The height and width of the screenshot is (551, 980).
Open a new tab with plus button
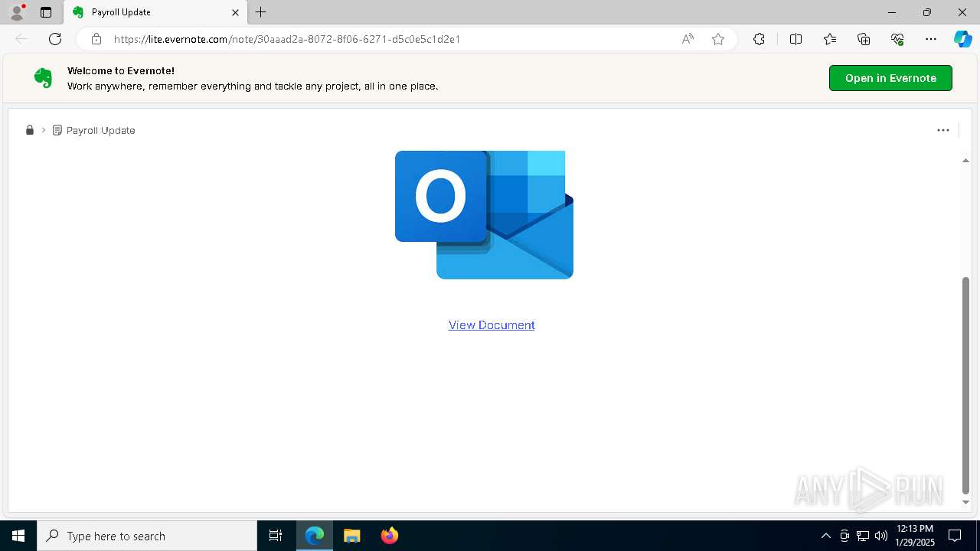(261, 12)
